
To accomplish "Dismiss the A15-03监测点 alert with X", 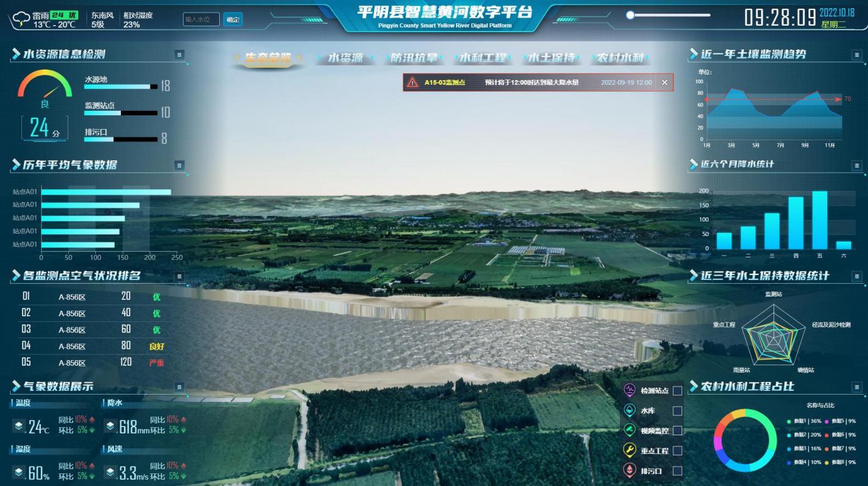I will (664, 82).
